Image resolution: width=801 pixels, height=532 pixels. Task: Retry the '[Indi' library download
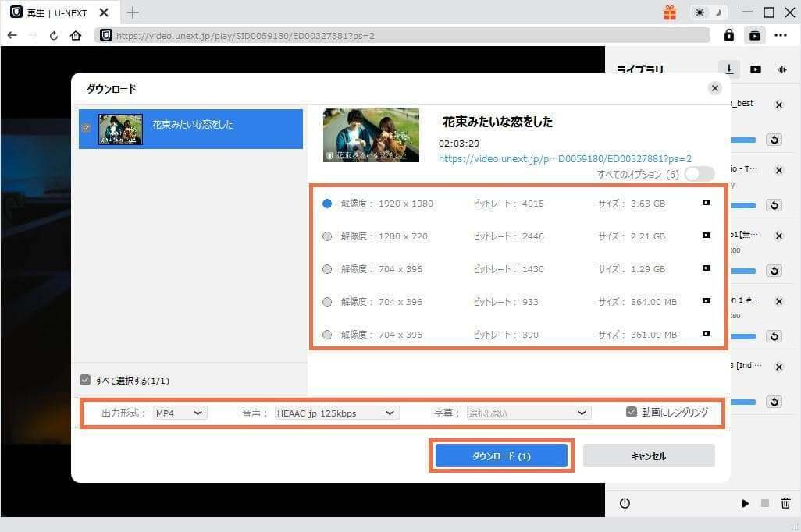(x=774, y=401)
